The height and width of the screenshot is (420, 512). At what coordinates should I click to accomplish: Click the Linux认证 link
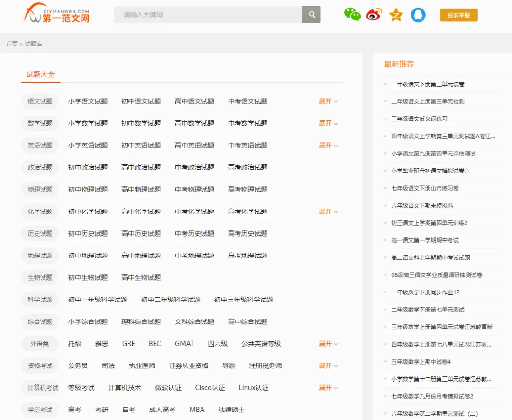pos(253,388)
